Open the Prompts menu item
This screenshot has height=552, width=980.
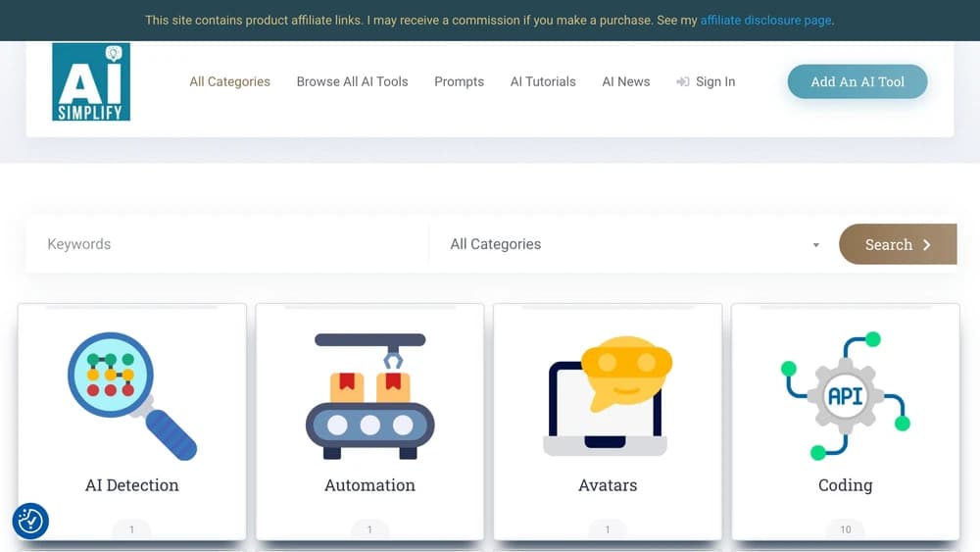click(x=460, y=82)
